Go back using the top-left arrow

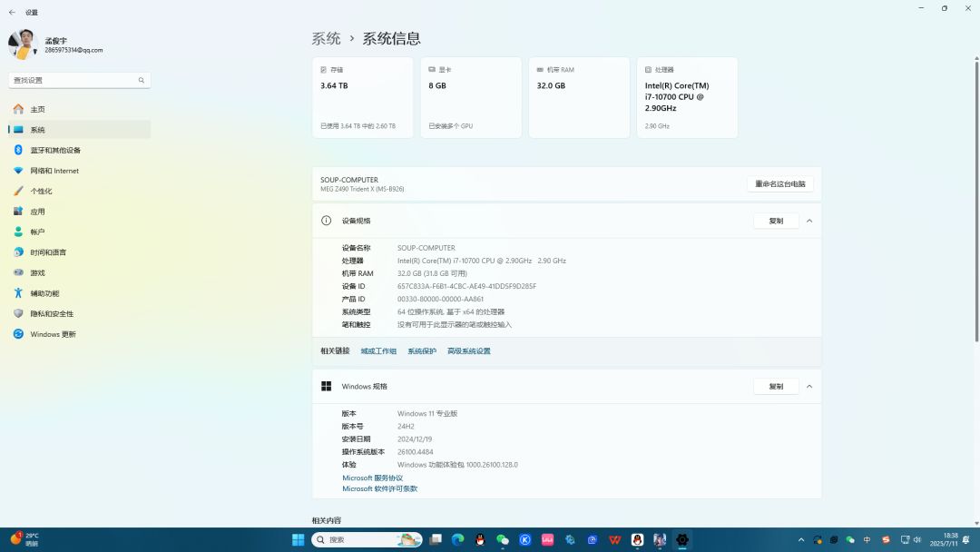12,13
